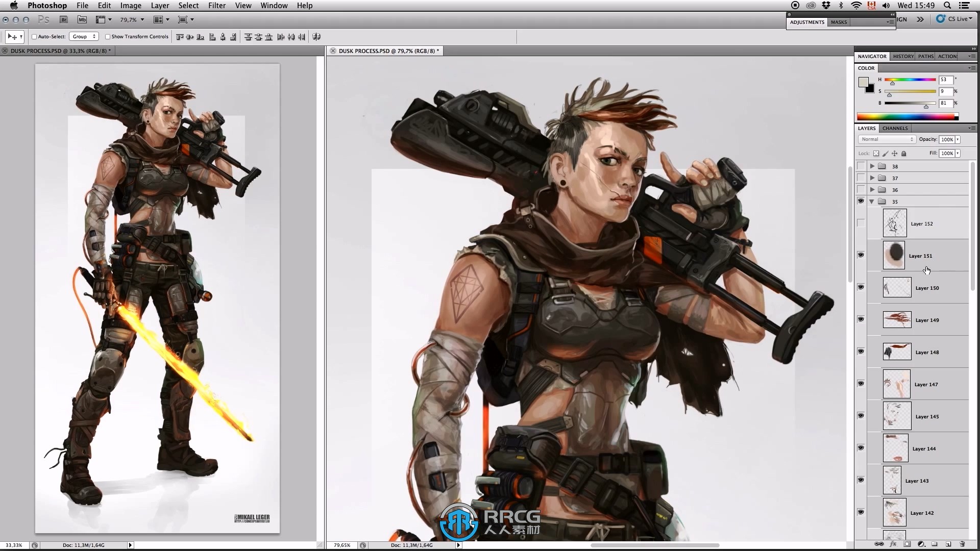The height and width of the screenshot is (551, 980).
Task: Distribute vertical centers of layers
Action: tap(258, 37)
